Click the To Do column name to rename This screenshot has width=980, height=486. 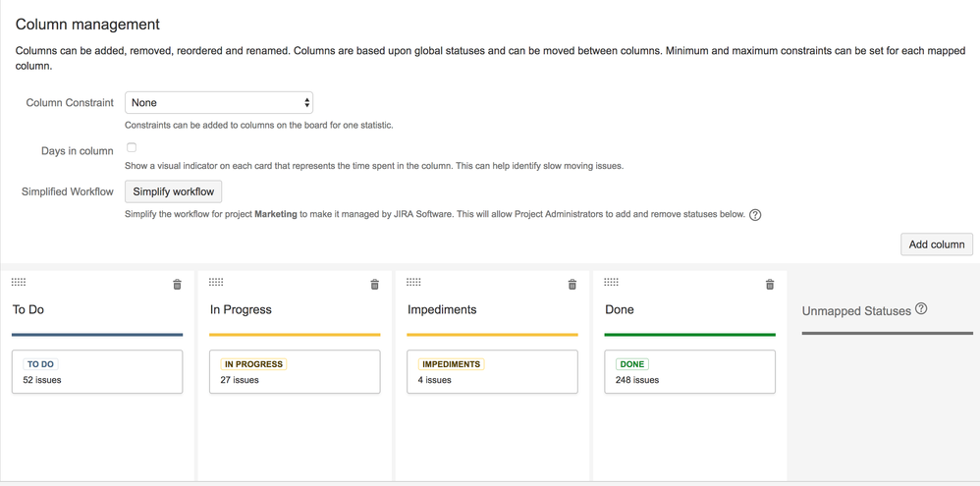(28, 310)
